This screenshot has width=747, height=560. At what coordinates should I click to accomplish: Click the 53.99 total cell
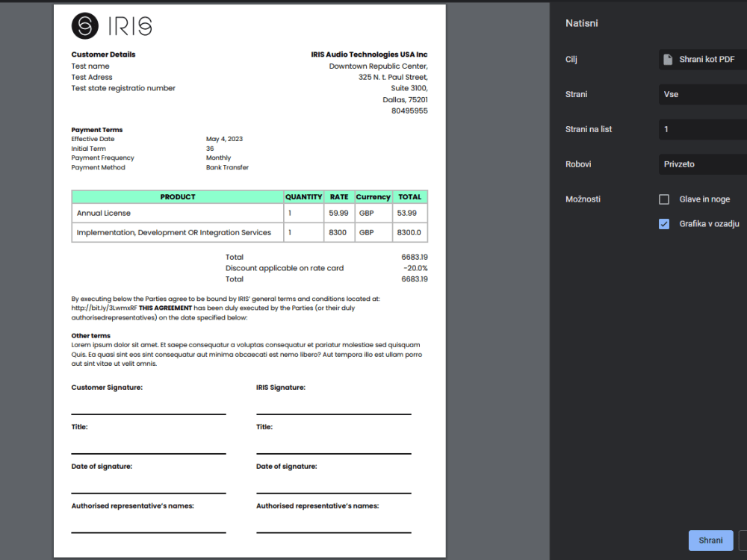(x=409, y=213)
